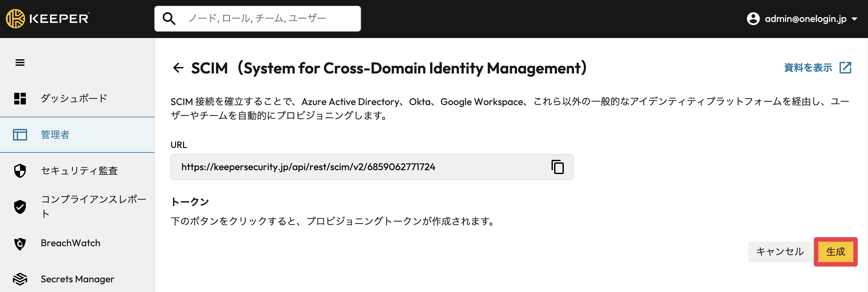
Task: Click the コンプライアンスレポート checkmark shield icon
Action: pos(20,207)
